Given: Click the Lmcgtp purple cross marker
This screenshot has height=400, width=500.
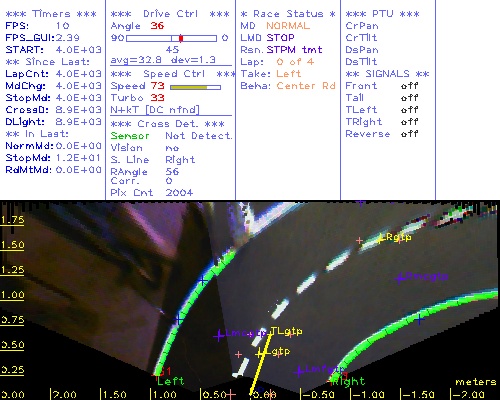Looking at the screenshot, I should click(219, 335).
